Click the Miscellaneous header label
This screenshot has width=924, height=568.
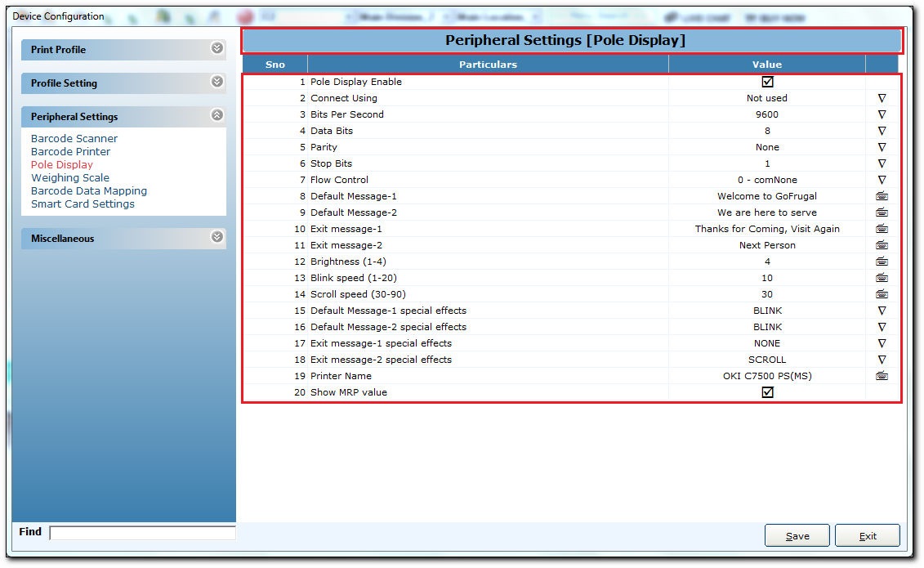point(62,239)
